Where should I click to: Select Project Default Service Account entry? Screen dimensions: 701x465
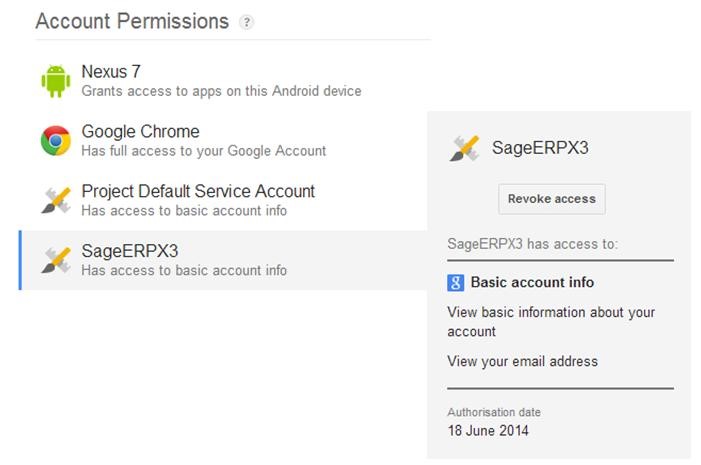coord(198,191)
